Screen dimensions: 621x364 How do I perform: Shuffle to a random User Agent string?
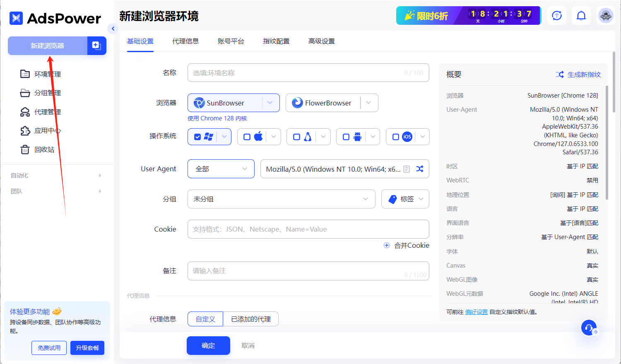(x=419, y=169)
